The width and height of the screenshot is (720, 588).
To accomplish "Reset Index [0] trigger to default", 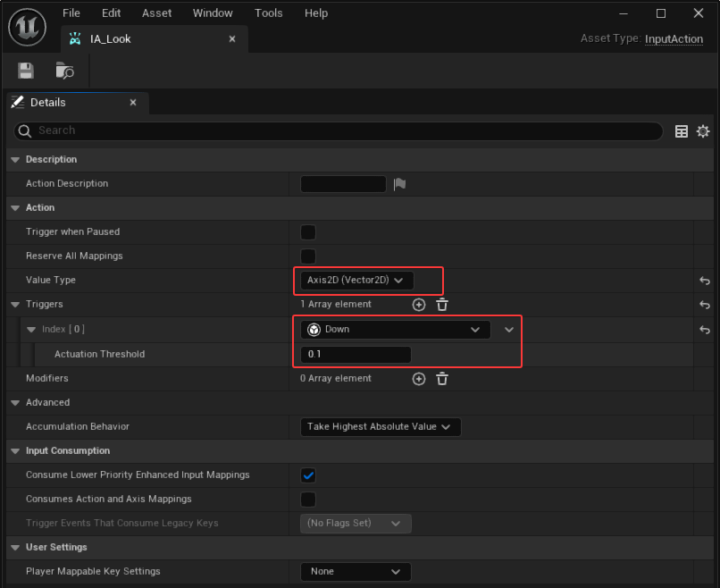I will (705, 330).
